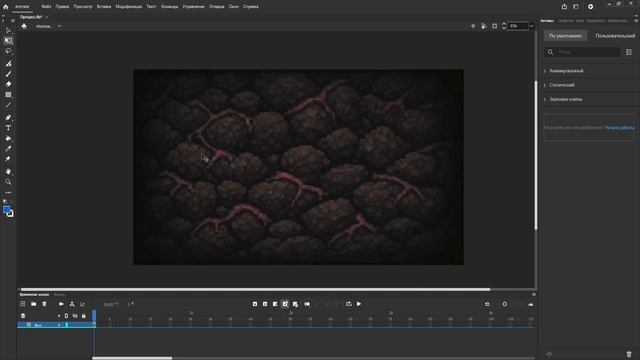The image size is (640, 360).
Task: Open the Файл menu
Action: 46,7
